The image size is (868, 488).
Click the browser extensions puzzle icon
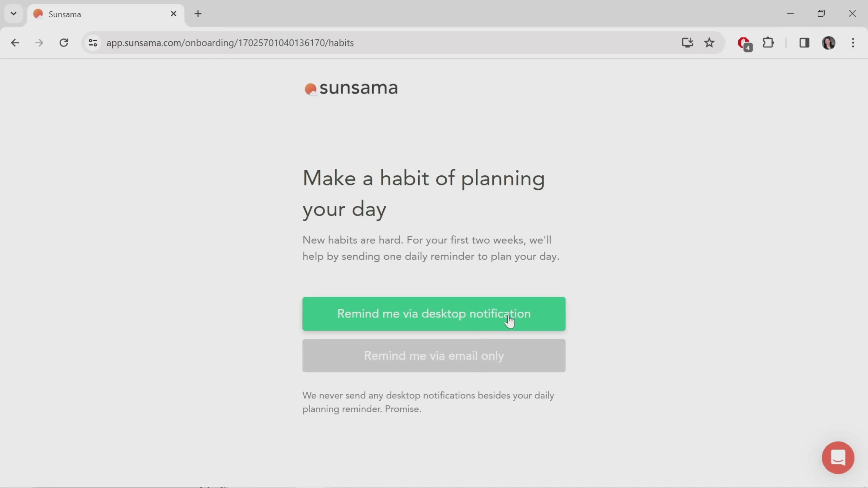tap(769, 42)
